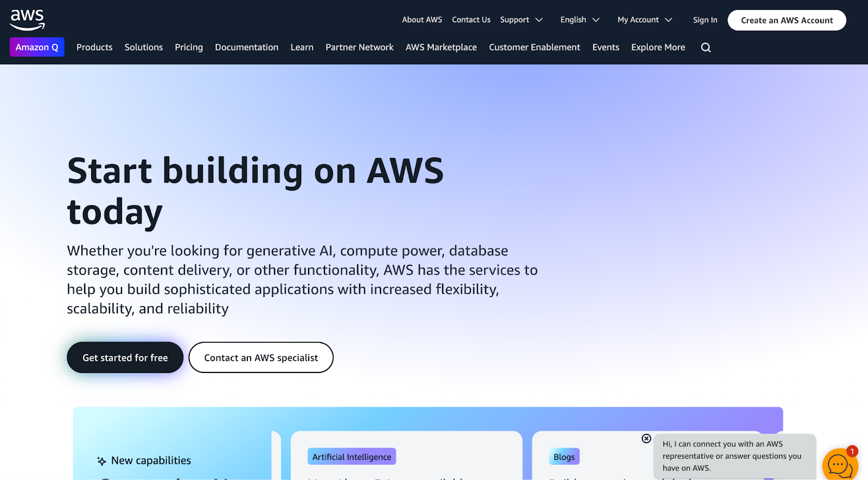Click Contact an AWS specialist
Image resolution: width=868 pixels, height=480 pixels.
[x=261, y=357]
